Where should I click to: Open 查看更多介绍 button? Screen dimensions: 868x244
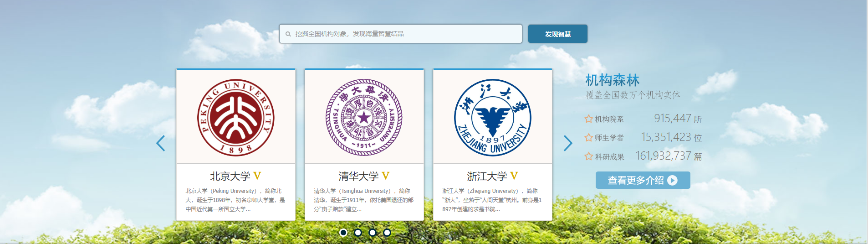643,180
